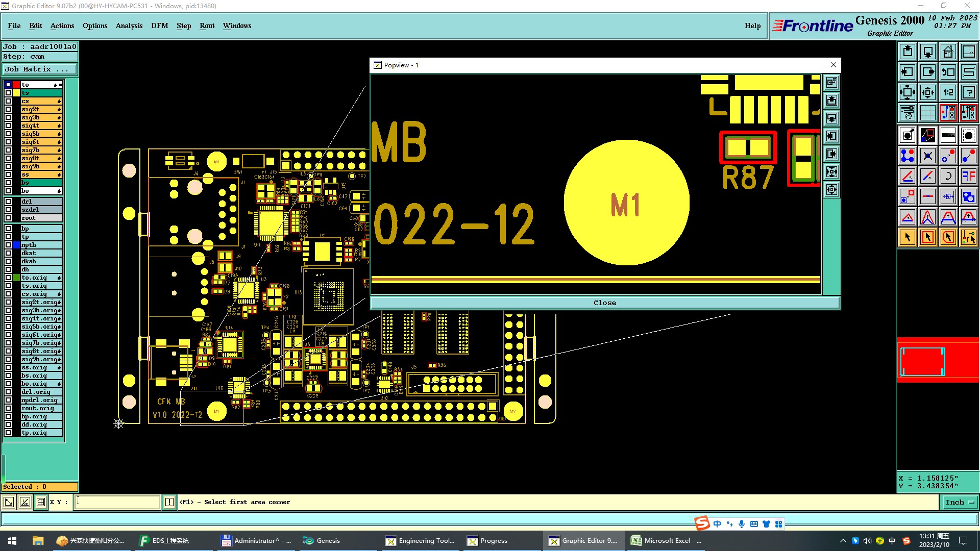
Task: Select the mirror tool with red-blue F
Action: click(x=969, y=176)
